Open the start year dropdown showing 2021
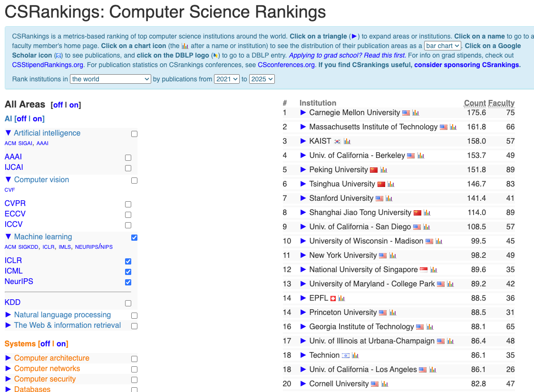The height and width of the screenshot is (392, 534). coord(227,79)
